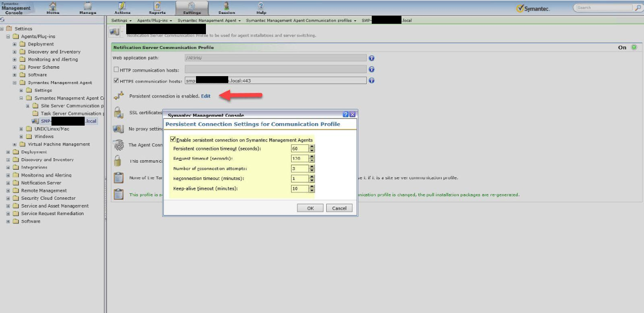
Task: Collapse the Agents/Plug-ins tree folder
Action: pyautogui.click(x=8, y=37)
